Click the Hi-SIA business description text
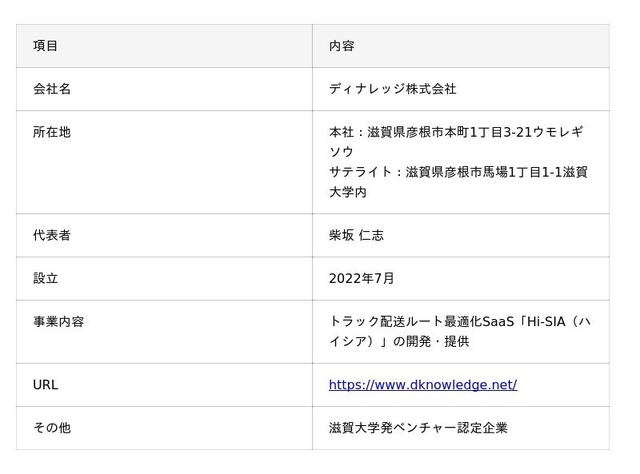Viewport: 640px width, 474px height. point(460,332)
